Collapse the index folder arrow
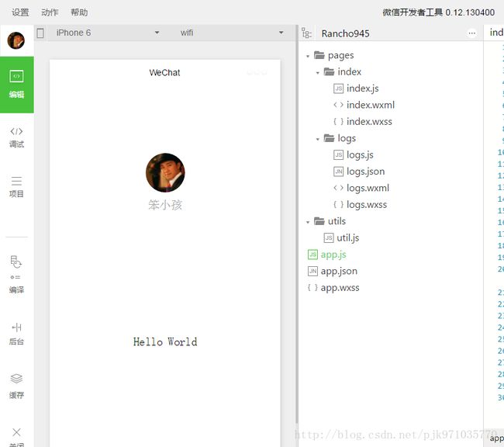Screen dimensions: 504x447 coord(318,73)
